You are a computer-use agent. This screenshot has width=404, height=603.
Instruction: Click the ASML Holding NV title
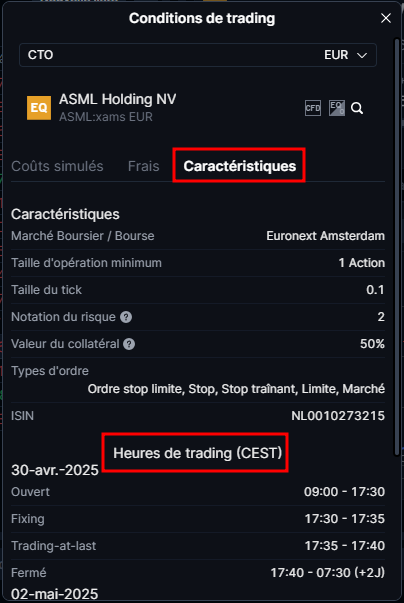tap(118, 99)
